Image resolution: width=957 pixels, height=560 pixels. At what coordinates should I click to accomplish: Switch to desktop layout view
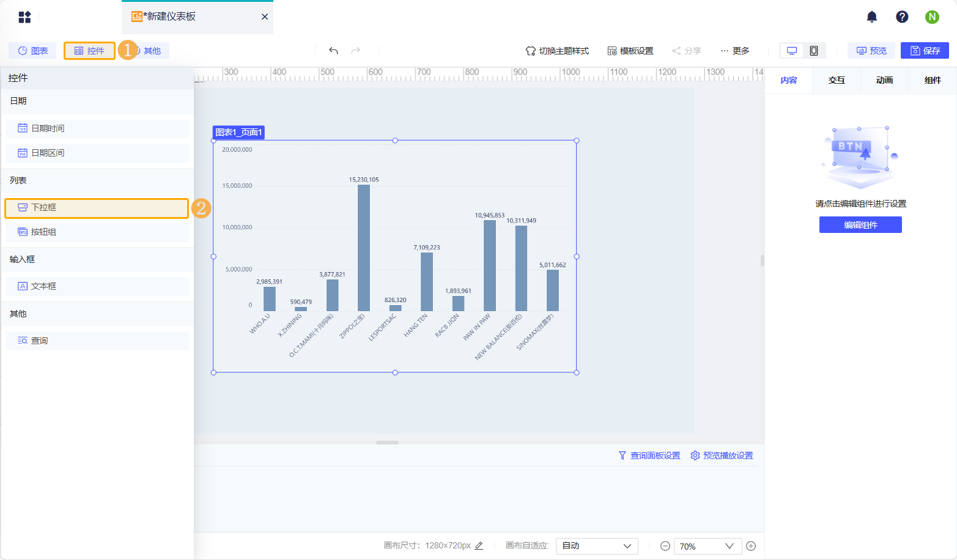tap(792, 51)
